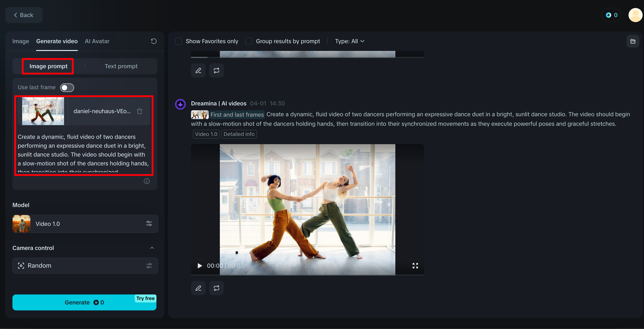Collapse the Camera control section
644x329 pixels.
[x=152, y=248]
